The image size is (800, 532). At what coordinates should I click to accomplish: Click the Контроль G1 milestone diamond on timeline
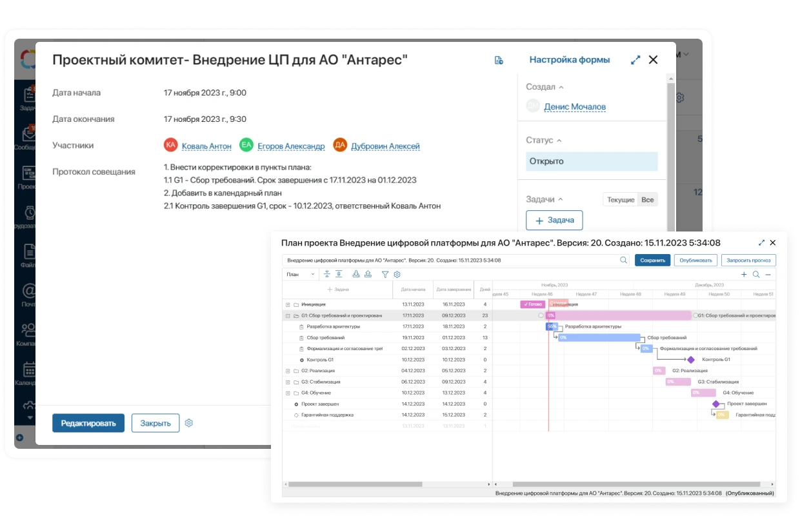coord(691,360)
